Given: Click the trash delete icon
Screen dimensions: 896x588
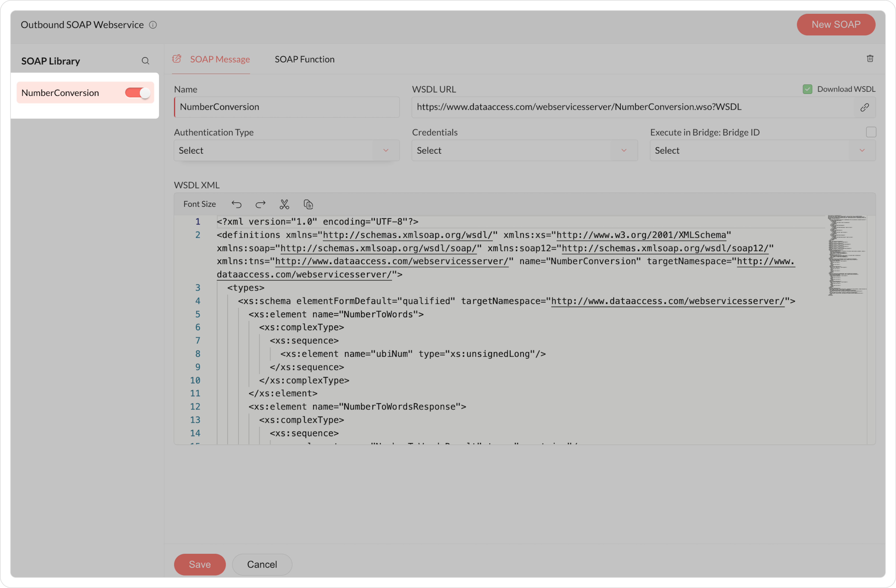Looking at the screenshot, I should point(870,59).
